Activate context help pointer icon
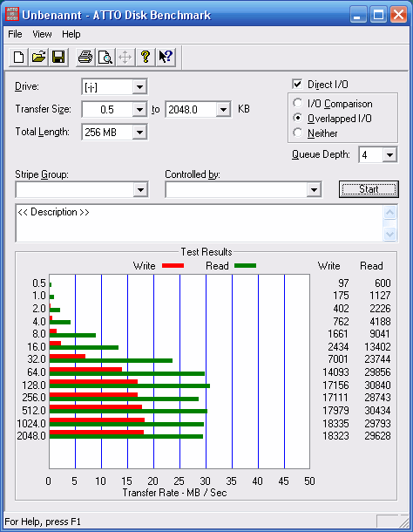413x532 pixels. coord(166,57)
